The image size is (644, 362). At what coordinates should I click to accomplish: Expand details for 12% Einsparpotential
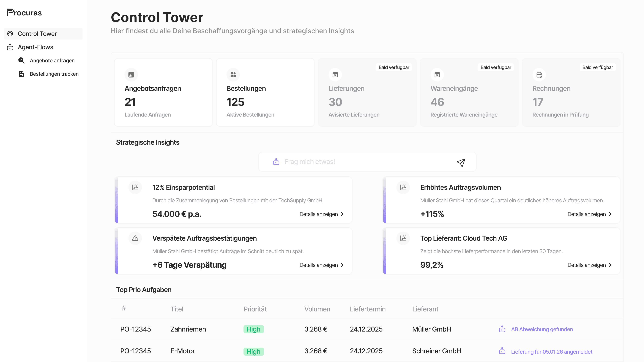(321, 214)
